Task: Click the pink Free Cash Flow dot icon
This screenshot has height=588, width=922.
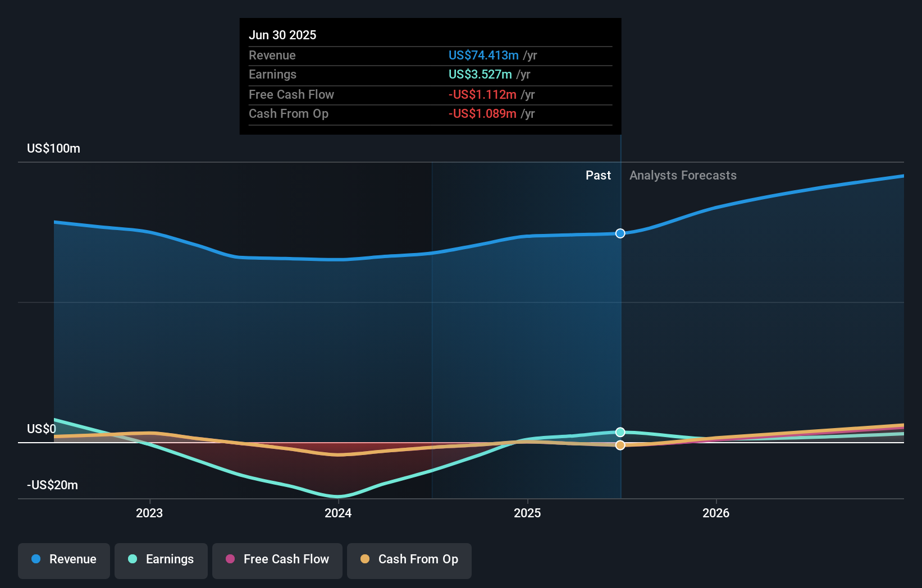Action: point(230,559)
